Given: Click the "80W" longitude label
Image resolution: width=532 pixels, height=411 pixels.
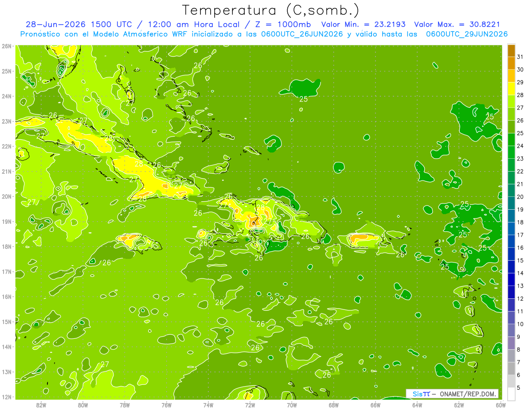Looking at the screenshot, I should [82, 405].
